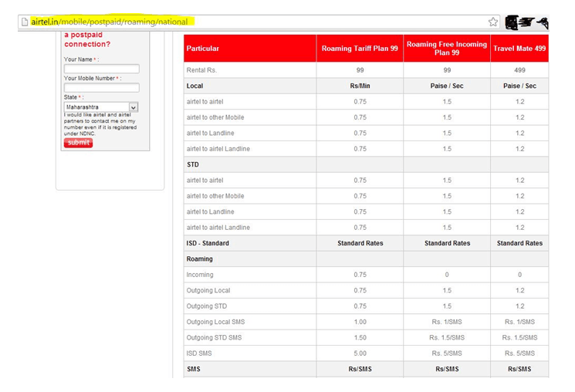
Task: Click the Outgoing STD SMS row label
Action: click(214, 338)
